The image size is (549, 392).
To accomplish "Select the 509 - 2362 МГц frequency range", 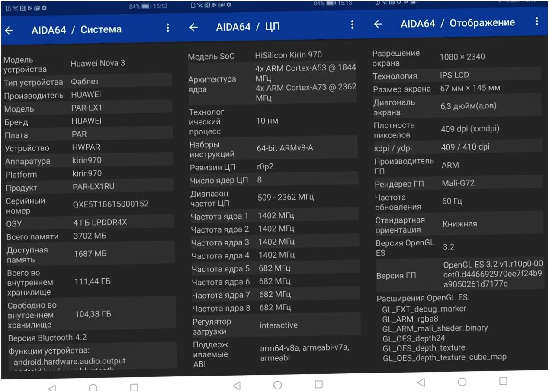I will [x=286, y=198].
